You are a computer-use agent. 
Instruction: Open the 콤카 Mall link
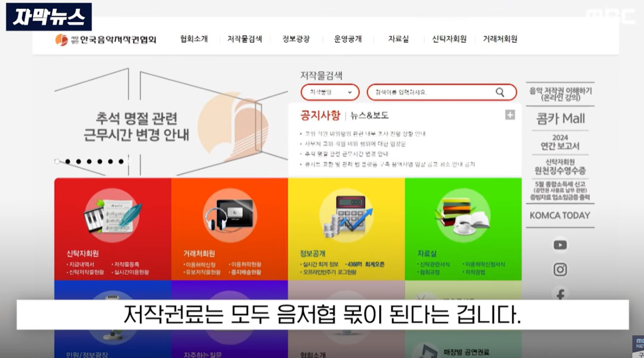coord(560,119)
